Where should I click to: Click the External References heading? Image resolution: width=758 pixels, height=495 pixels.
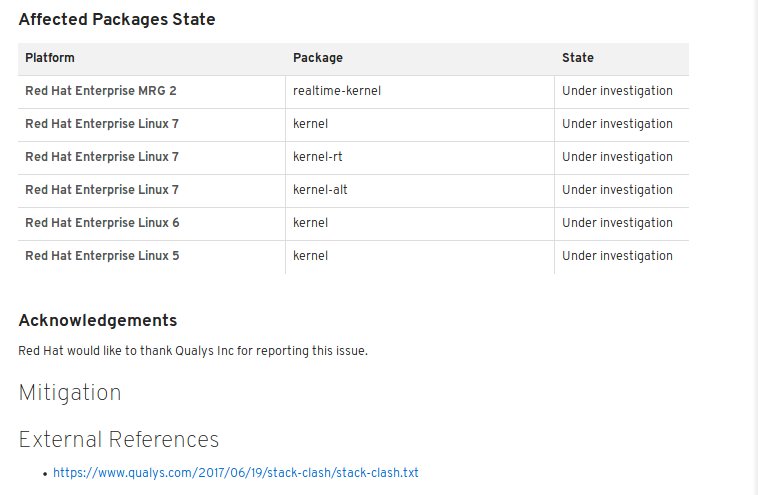[118, 440]
